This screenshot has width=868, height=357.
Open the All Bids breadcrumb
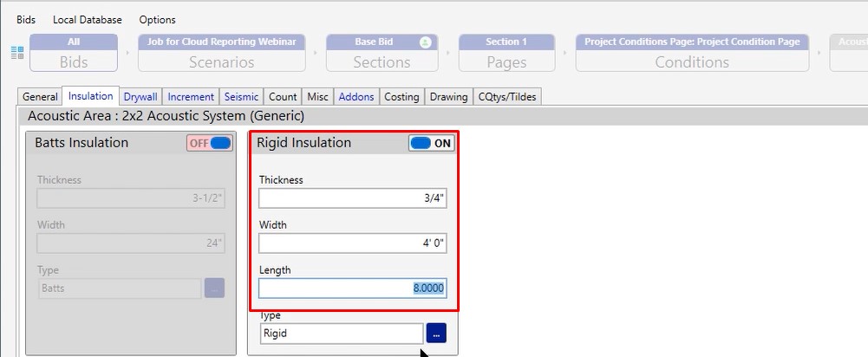click(74, 53)
